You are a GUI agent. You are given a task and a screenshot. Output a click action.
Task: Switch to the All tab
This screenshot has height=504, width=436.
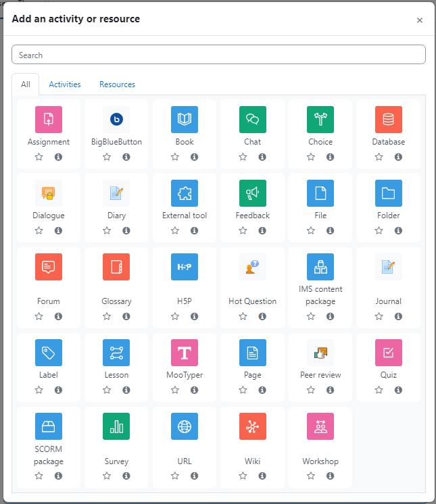pos(26,84)
